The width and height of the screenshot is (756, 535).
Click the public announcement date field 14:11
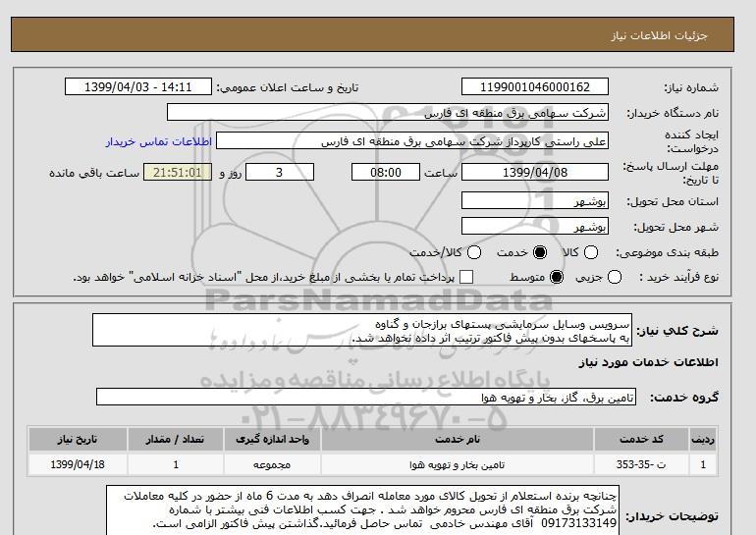[138, 86]
